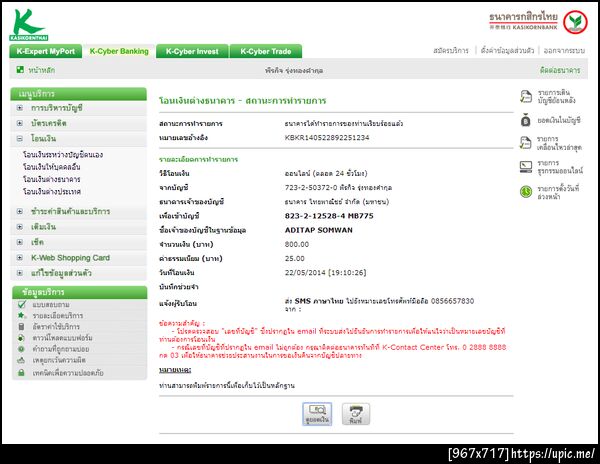Click the fee value 25.00
Image resolution: width=600 pixels, height=464 pixels.
point(295,259)
